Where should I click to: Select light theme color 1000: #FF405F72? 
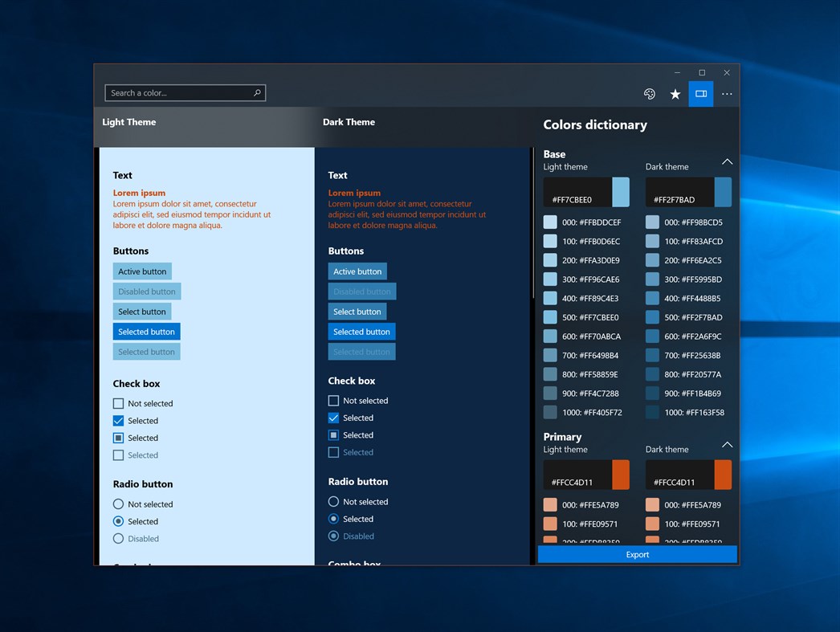pyautogui.click(x=584, y=413)
